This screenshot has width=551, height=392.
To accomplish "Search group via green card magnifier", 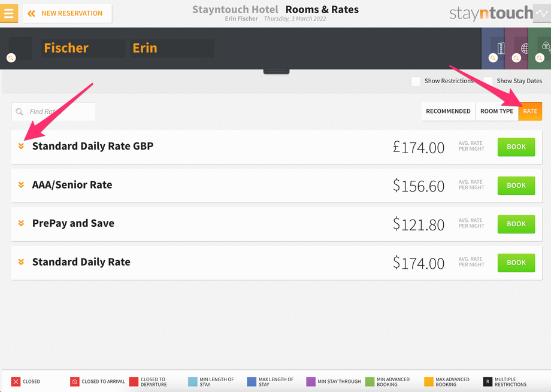I will (x=540, y=57).
